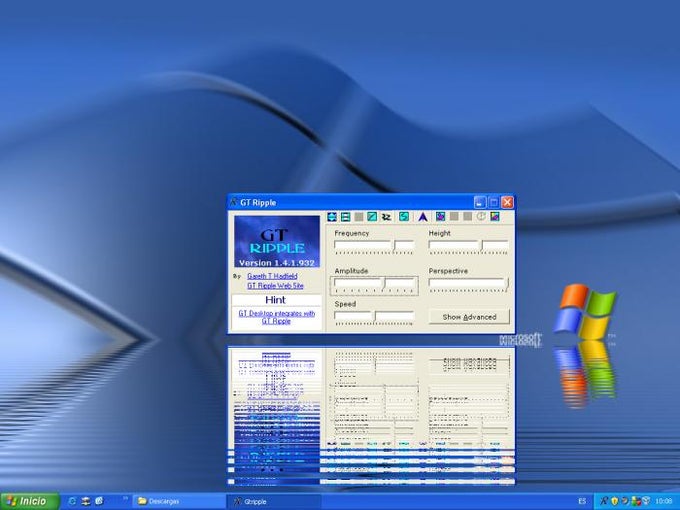680x510 pixels.
Task: Click the teal S-curve toolbar icon
Action: [x=404, y=216]
